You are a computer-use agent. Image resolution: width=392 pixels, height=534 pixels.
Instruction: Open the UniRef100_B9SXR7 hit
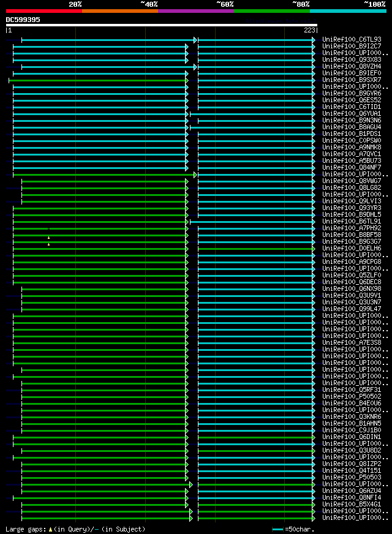tap(352, 80)
